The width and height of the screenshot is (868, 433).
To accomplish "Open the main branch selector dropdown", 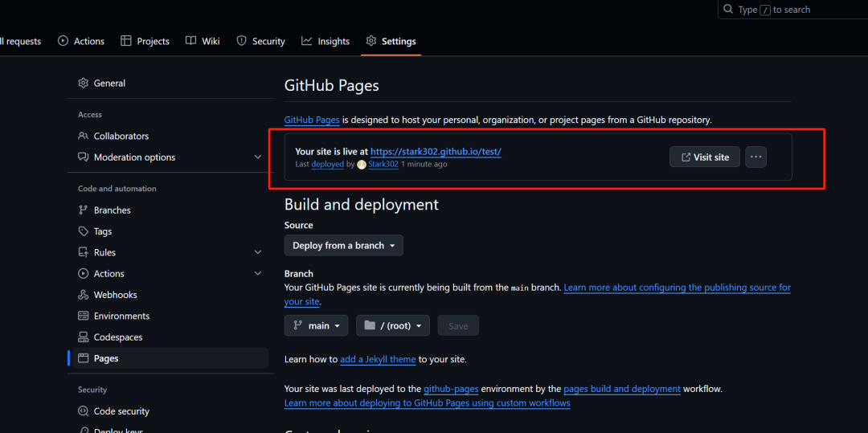I will (x=316, y=325).
